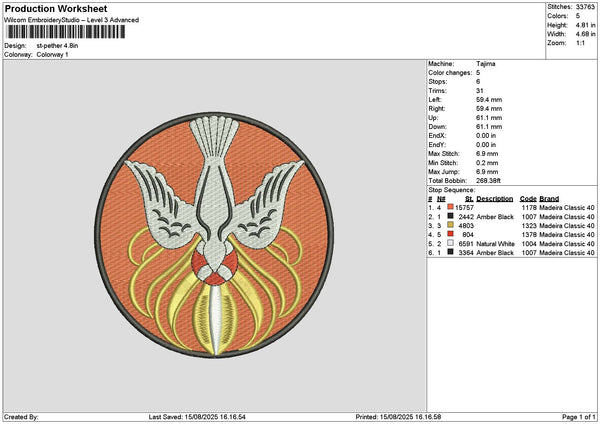The width and height of the screenshot is (600, 424).
Task: Click the red swatch for stop 4
Action: point(451,234)
